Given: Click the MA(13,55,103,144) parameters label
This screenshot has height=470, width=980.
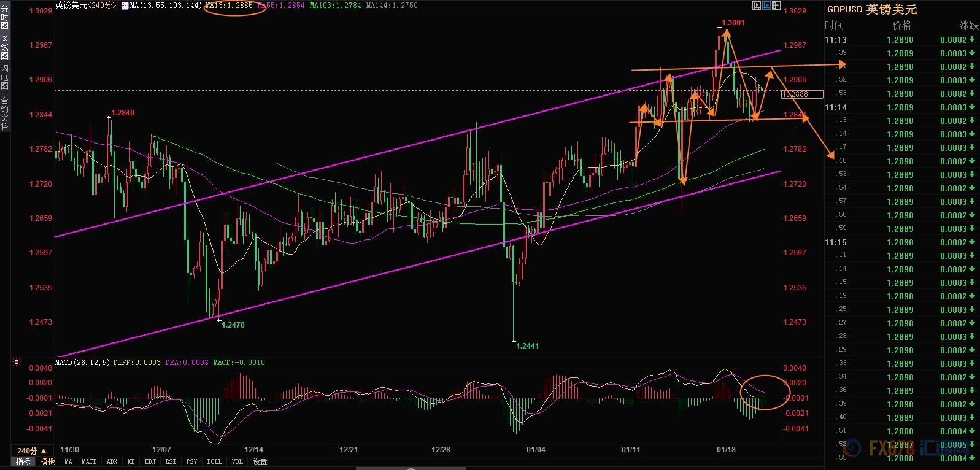Looking at the screenshot, I should pyautogui.click(x=166, y=6).
